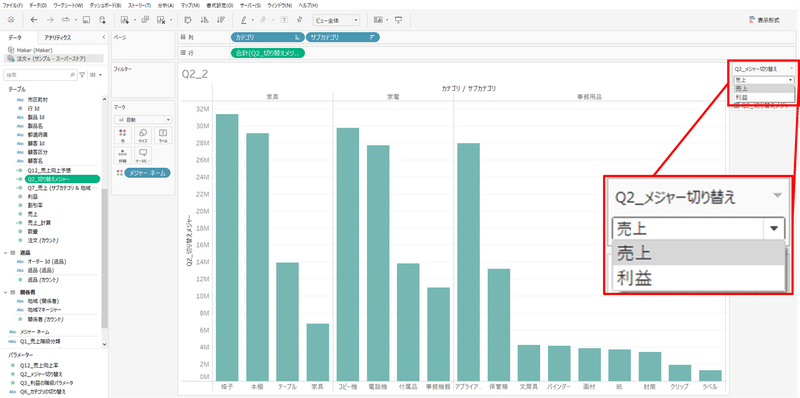Collapse the data pane with chevron arrow
This screenshot has width=800, height=398.
pos(104,37)
